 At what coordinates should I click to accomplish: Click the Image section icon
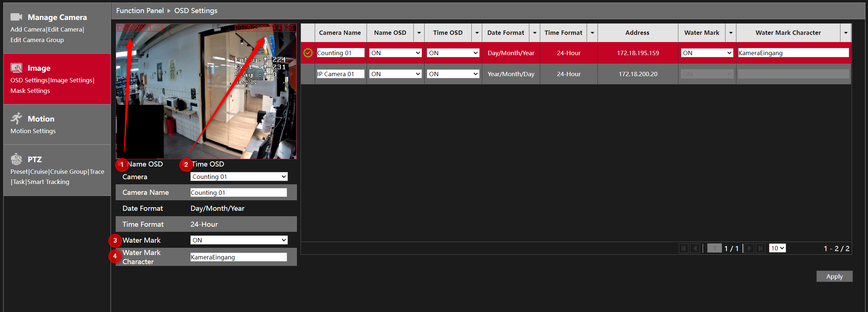tap(16, 68)
